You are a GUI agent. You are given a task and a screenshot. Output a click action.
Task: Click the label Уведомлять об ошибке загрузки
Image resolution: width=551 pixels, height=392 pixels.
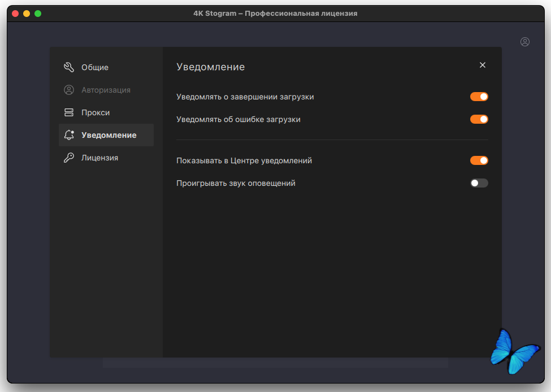click(x=238, y=119)
